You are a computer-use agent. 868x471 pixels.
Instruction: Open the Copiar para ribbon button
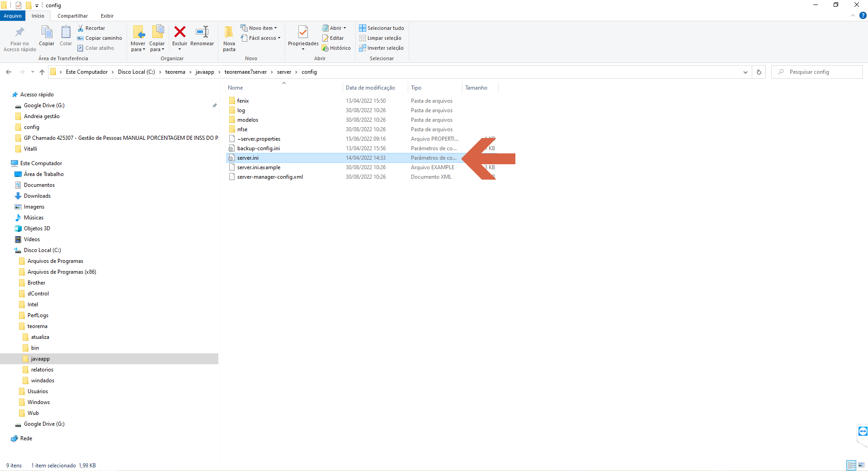pos(157,38)
